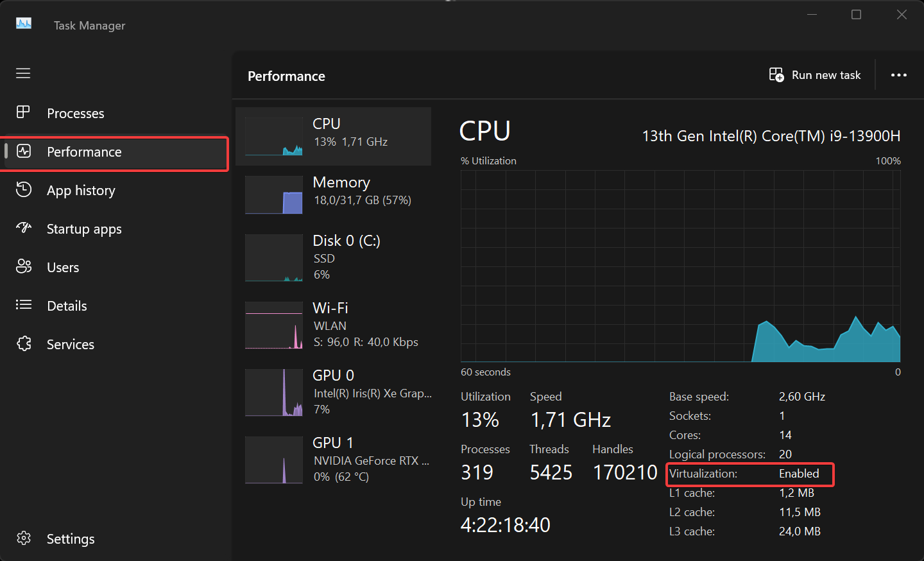The width and height of the screenshot is (924, 561).
Task: Click the Cores value 14
Action: [x=785, y=435]
